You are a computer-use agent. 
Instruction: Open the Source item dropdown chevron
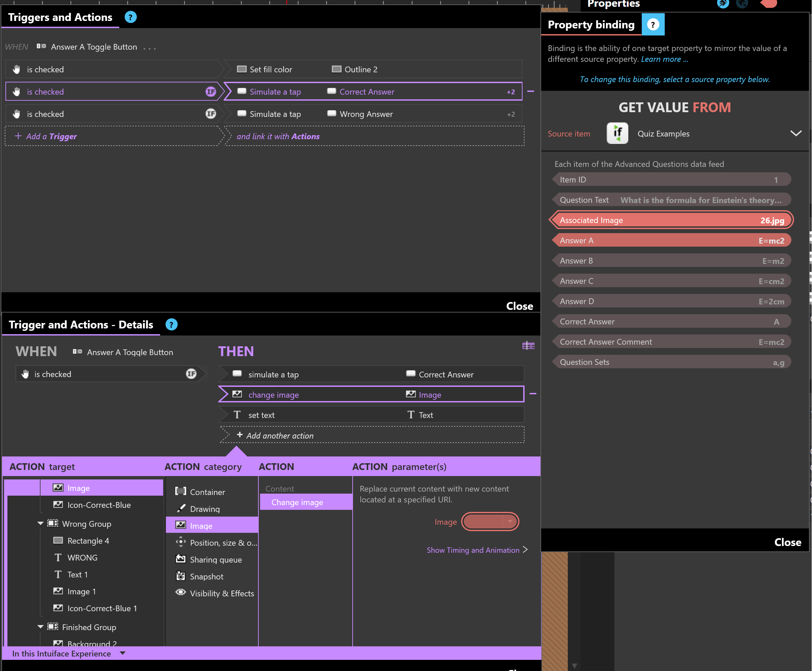pyautogui.click(x=796, y=133)
